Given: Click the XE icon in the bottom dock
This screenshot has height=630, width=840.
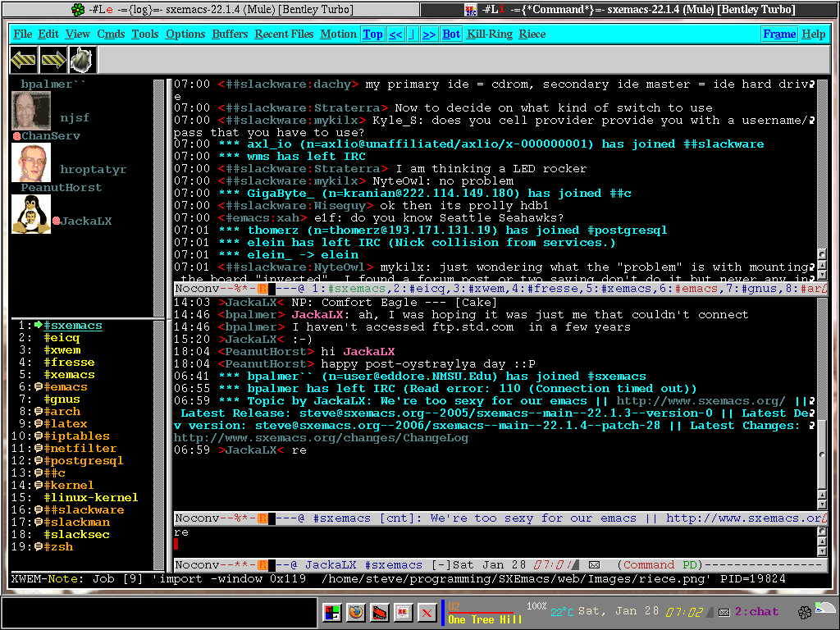Looking at the screenshot, I should point(403,612).
